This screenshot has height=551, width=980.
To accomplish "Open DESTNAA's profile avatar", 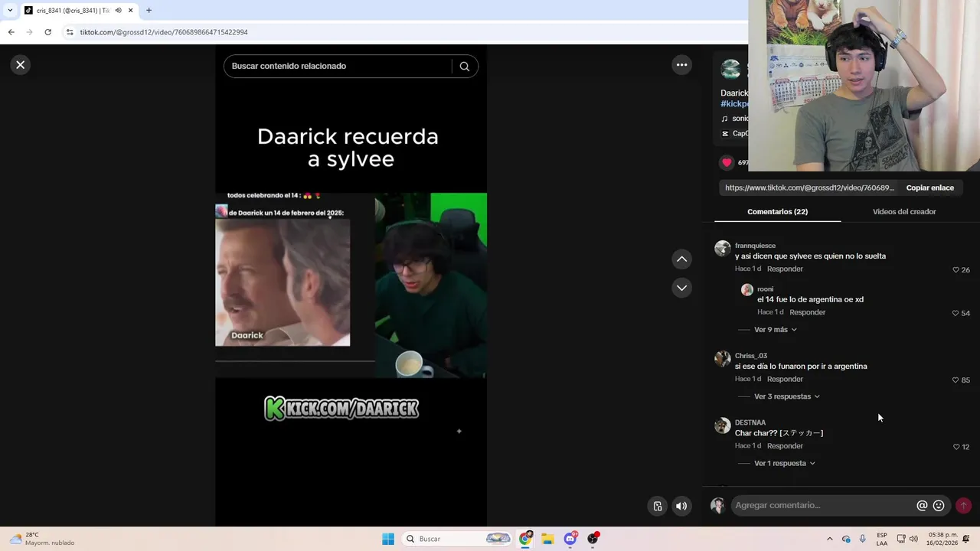I will [723, 425].
